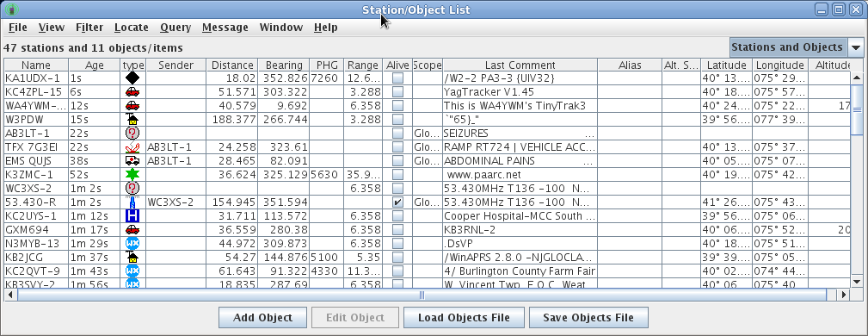Open the View menu
This screenshot has width=868, height=336.
(x=52, y=28)
